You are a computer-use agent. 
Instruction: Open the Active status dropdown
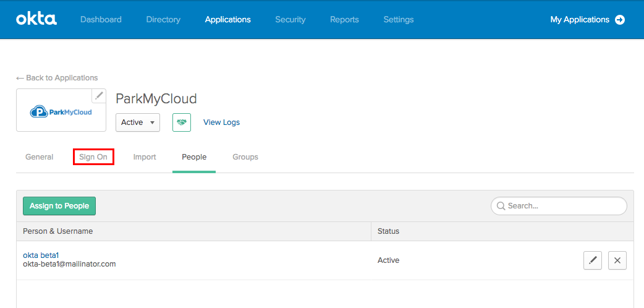(138, 122)
